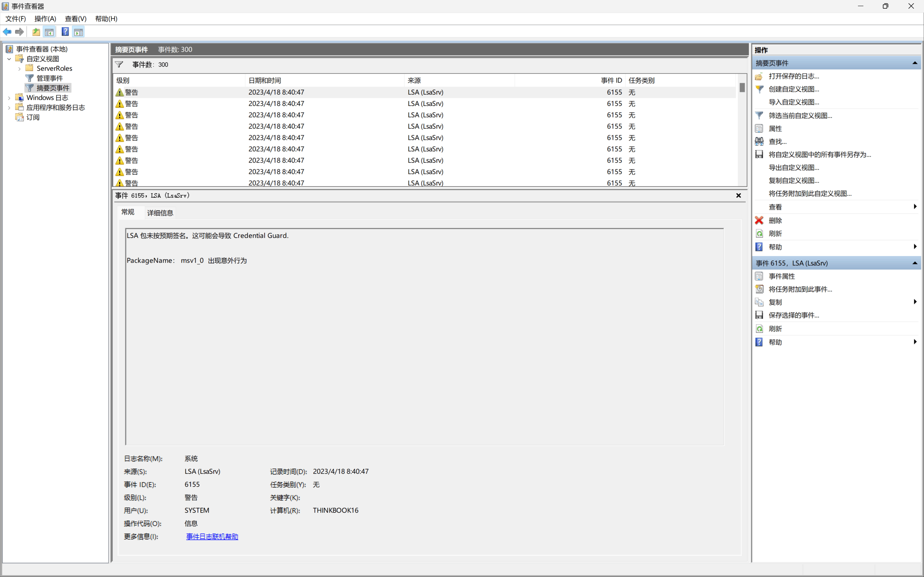
Task: Click the save selected events disk icon
Action: pos(759,315)
